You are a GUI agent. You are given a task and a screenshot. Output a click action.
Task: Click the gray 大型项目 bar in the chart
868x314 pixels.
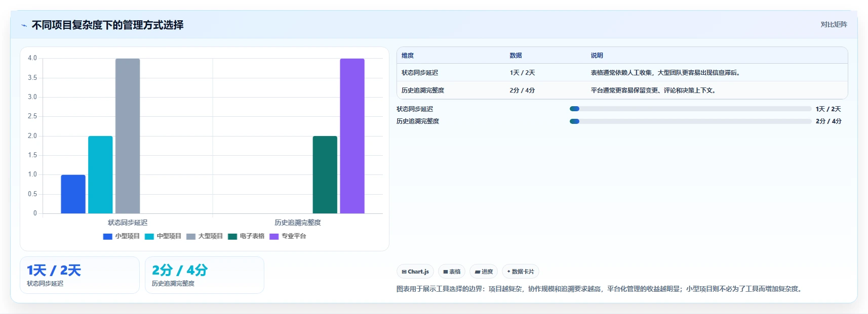coord(128,136)
